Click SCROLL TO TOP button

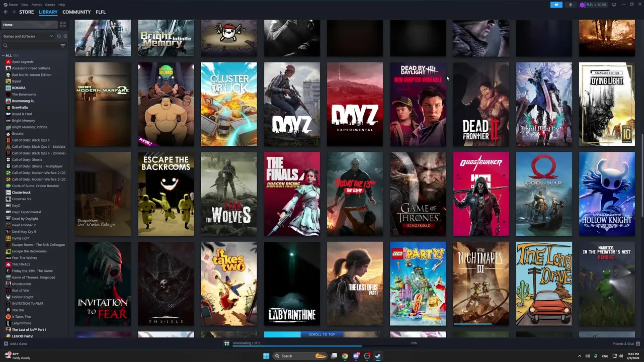click(321, 334)
